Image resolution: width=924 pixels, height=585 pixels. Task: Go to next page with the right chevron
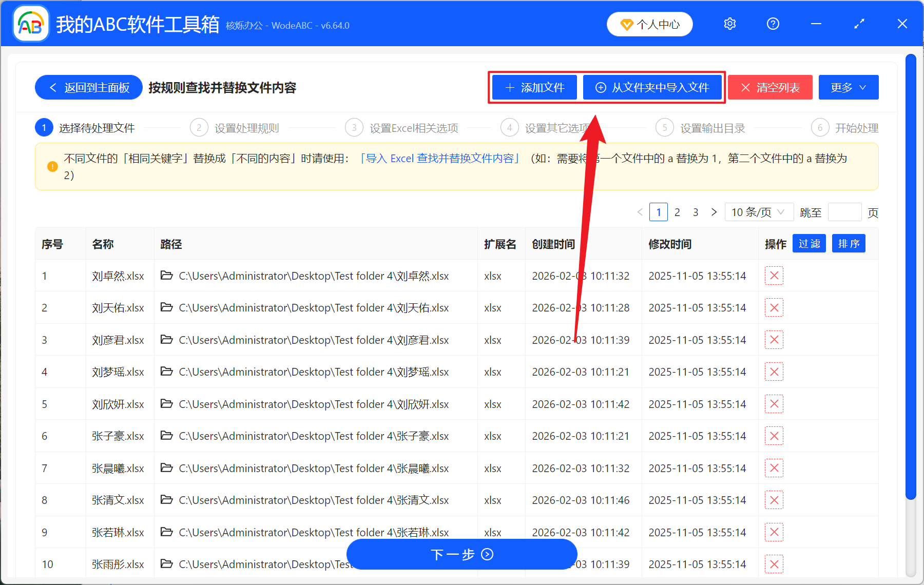point(714,212)
